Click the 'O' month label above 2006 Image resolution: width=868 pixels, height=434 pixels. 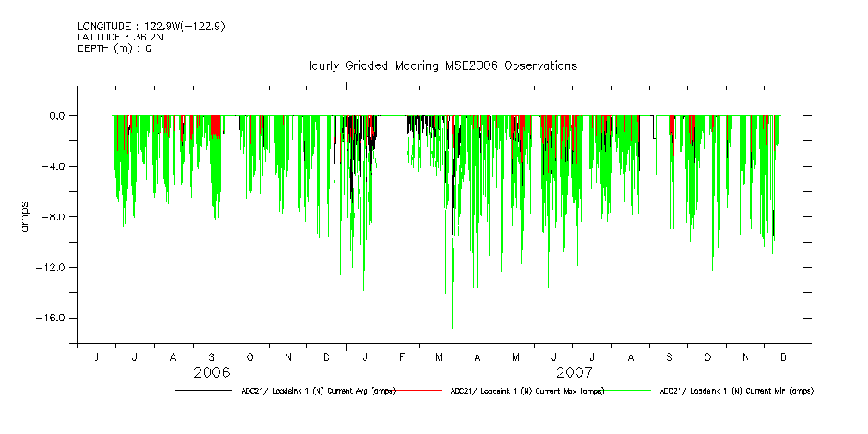click(249, 356)
